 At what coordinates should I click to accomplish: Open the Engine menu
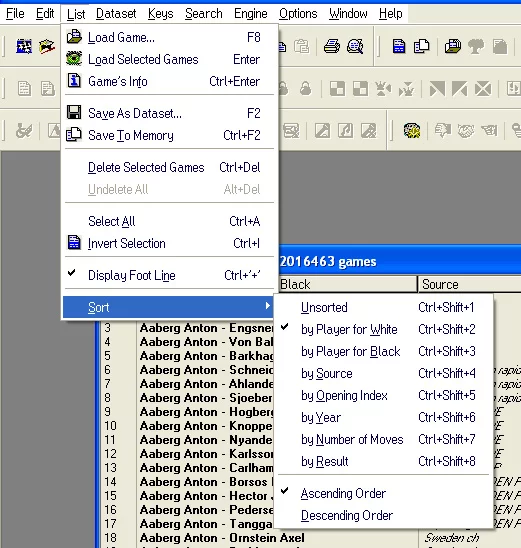pos(251,14)
